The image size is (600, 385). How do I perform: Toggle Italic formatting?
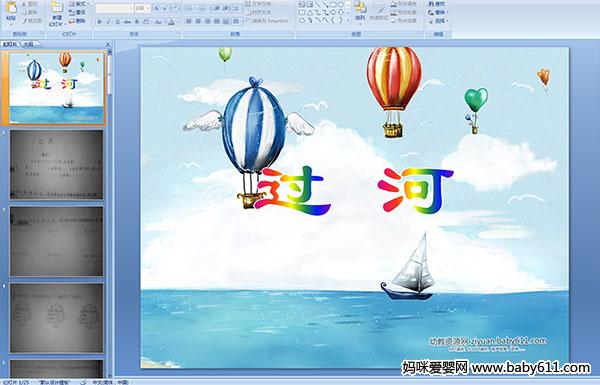point(108,22)
